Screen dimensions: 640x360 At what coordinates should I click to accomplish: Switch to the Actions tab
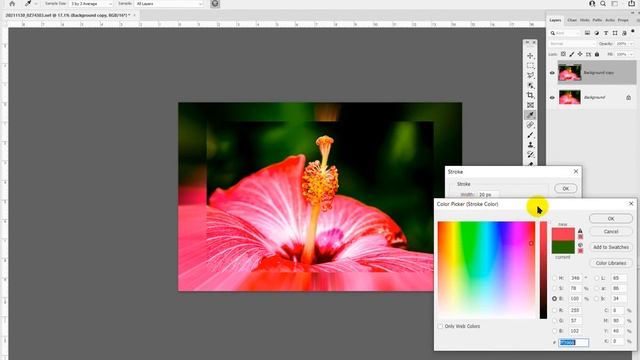610,20
